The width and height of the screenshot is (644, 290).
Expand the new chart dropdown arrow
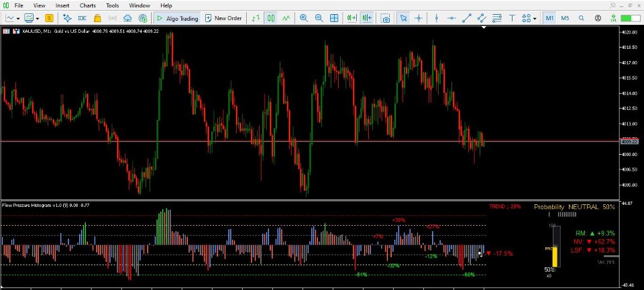tap(17, 19)
